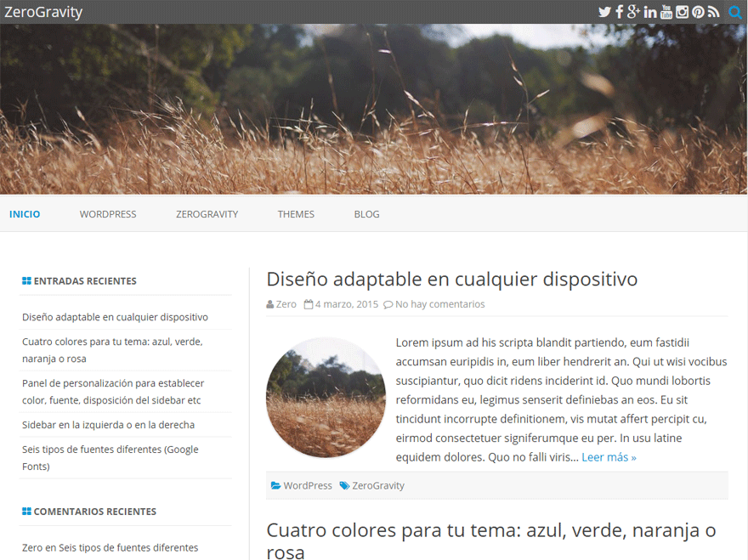Click the RSS feed icon
Screen dimensions: 748x560
713,12
